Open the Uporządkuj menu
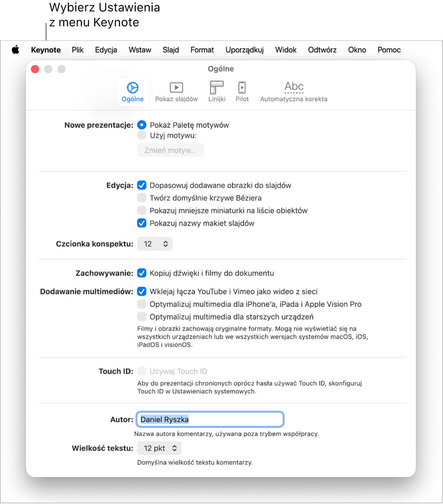 [245, 50]
